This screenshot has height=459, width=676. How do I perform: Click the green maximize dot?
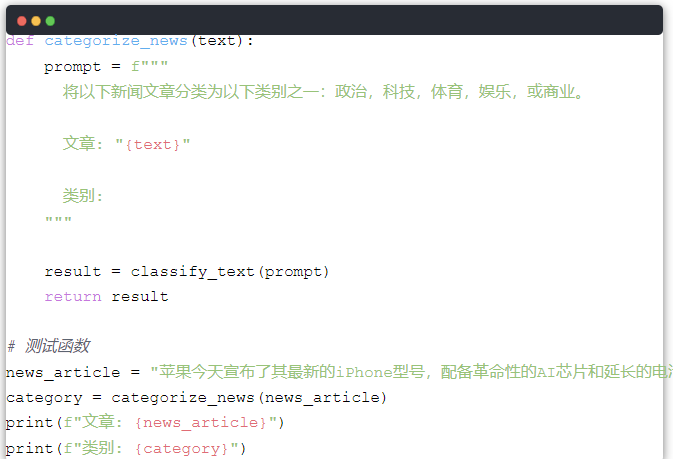click(50, 21)
